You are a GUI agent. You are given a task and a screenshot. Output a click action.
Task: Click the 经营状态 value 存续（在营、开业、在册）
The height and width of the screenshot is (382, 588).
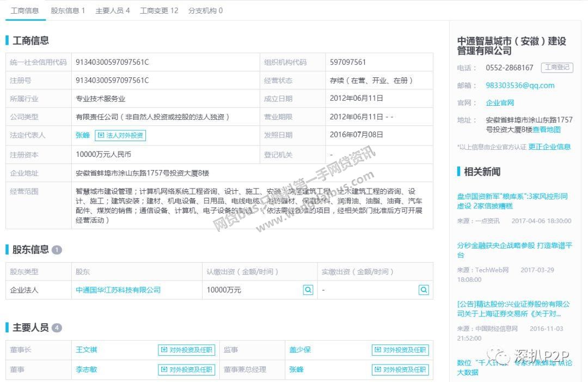point(371,80)
